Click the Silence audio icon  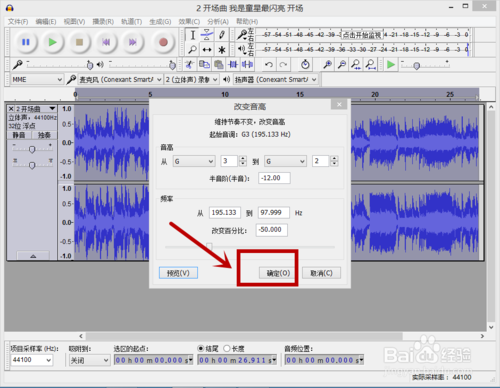pos(247,64)
